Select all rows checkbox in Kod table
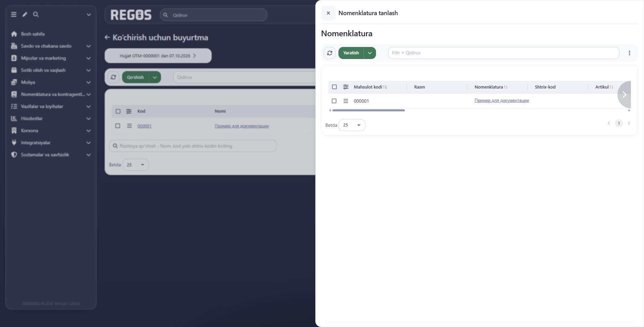This screenshot has height=327, width=644. tap(118, 111)
